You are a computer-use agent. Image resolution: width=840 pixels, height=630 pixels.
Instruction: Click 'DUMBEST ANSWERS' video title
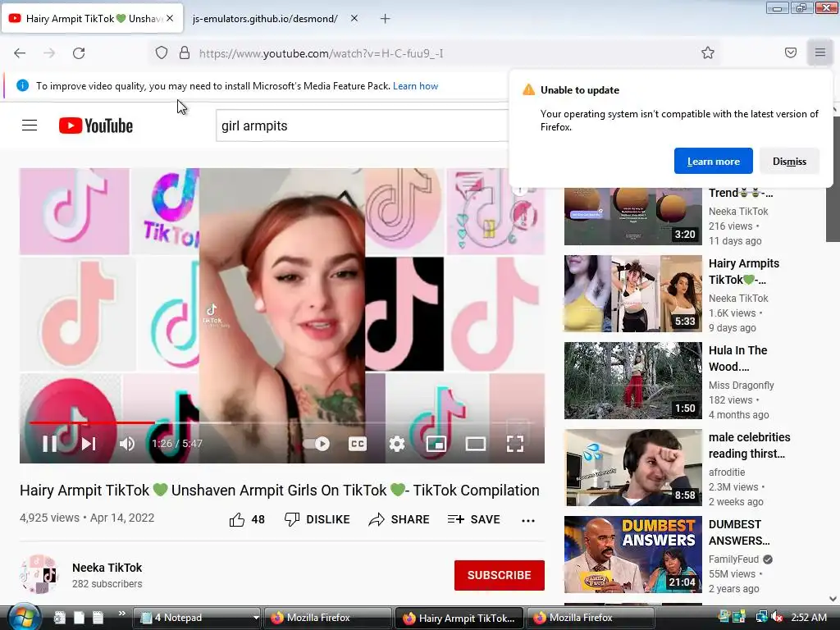[x=739, y=532]
